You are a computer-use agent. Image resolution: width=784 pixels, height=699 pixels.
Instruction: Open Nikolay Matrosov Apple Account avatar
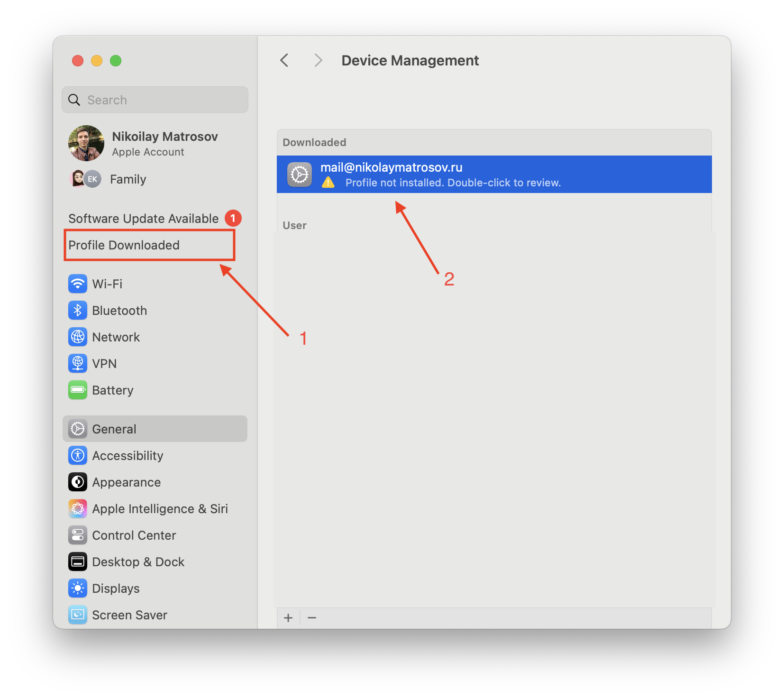86,143
